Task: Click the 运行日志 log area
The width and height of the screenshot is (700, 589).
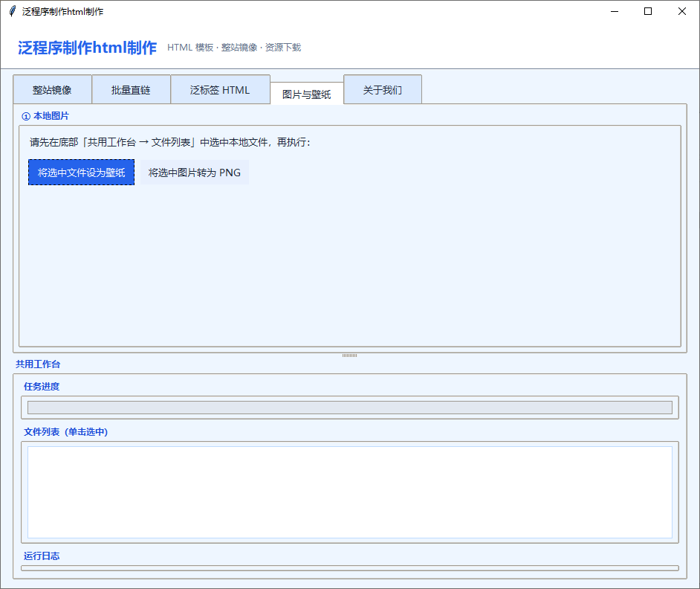Action: coord(349,568)
